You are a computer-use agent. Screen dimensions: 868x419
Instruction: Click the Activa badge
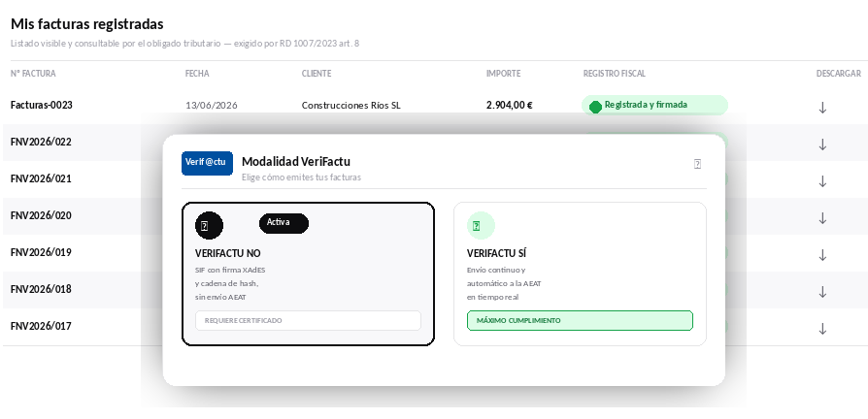[284, 223]
